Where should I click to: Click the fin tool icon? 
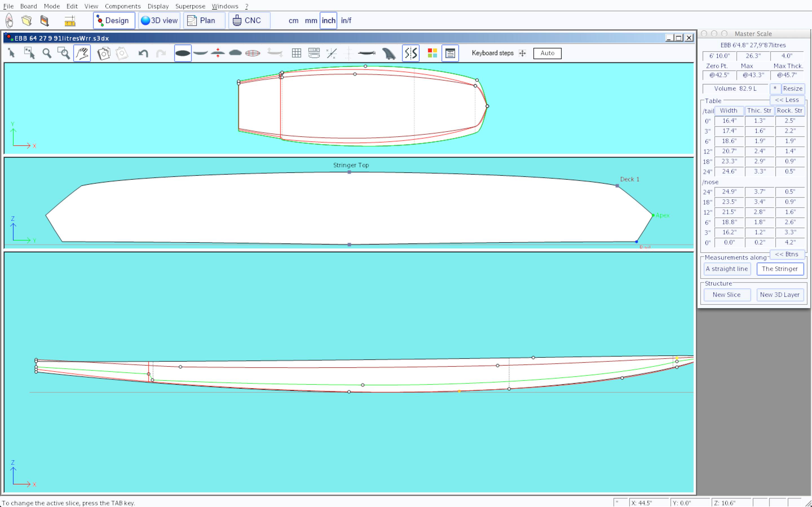389,53
